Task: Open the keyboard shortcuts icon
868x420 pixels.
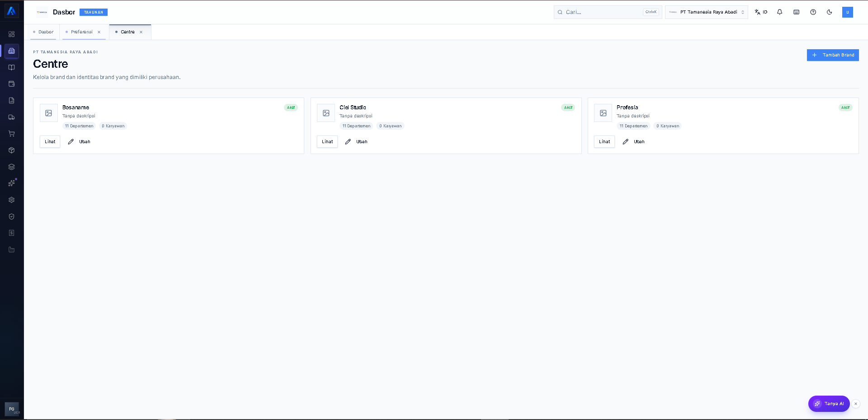Action: pos(797,12)
